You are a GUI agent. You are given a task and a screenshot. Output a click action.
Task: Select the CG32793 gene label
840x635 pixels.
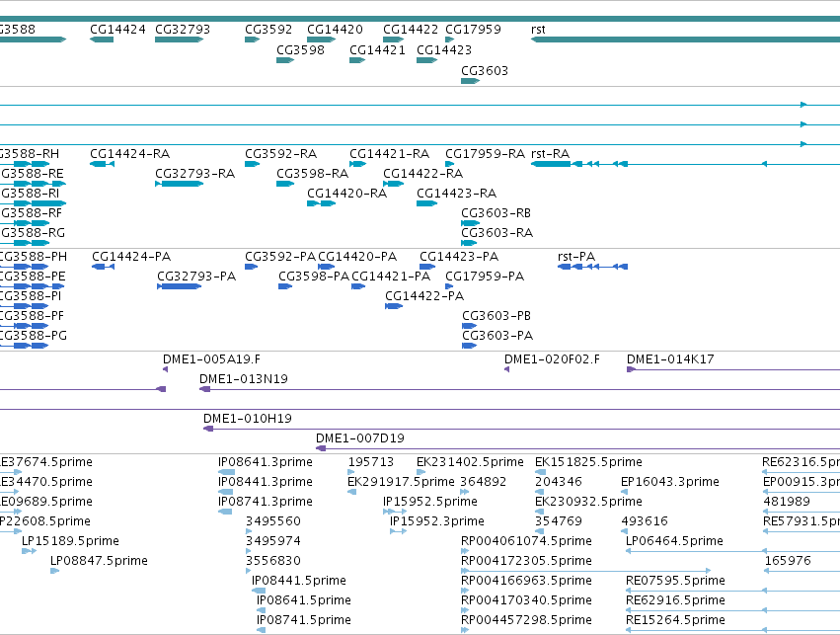(x=183, y=29)
